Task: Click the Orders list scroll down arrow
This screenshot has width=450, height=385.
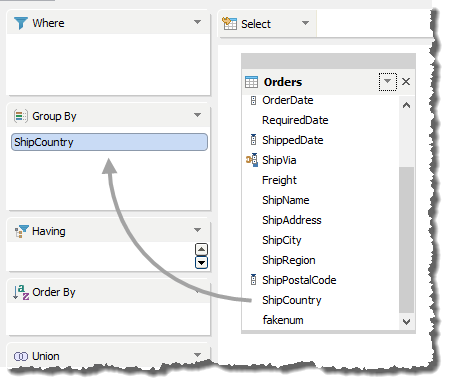Action: (406, 322)
